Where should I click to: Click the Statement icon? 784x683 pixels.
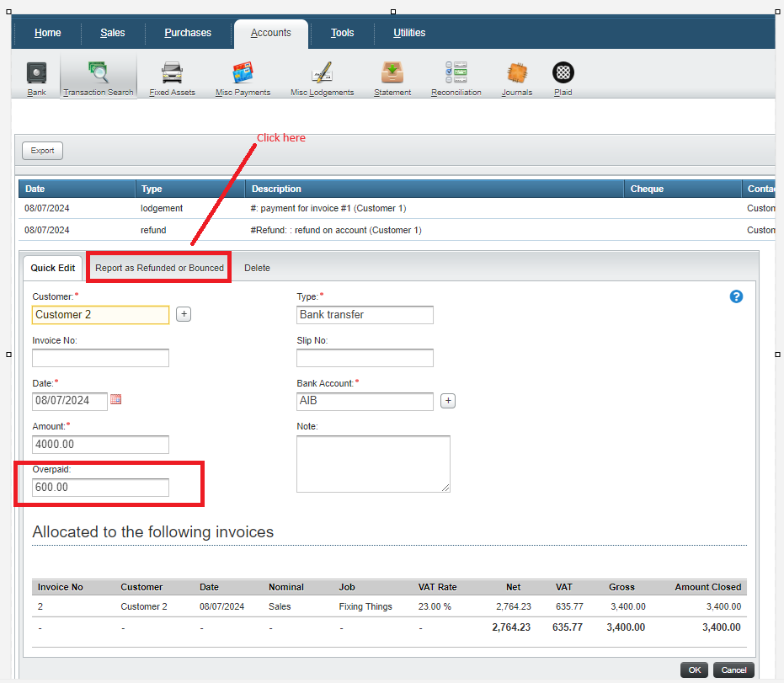(x=392, y=73)
